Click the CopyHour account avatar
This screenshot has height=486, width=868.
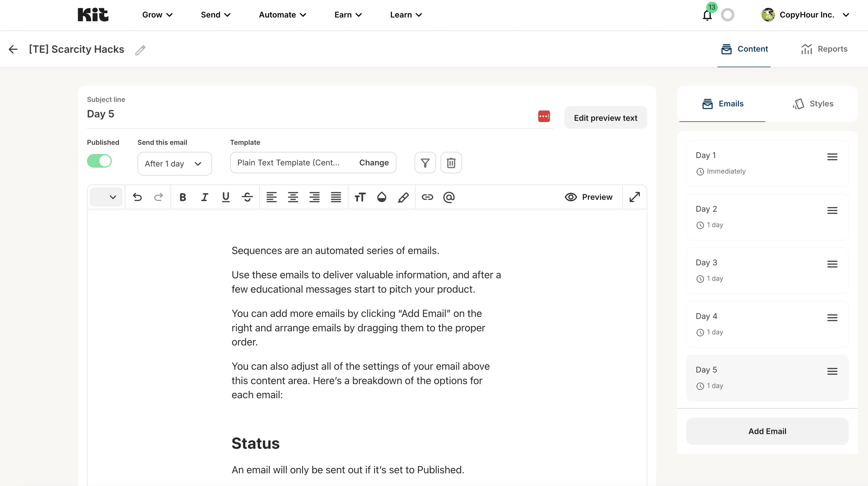coord(768,15)
